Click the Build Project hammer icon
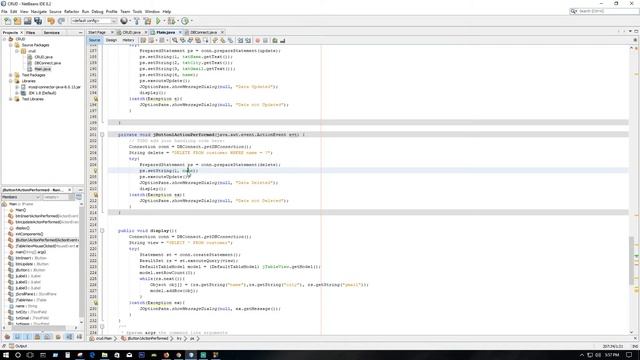The width and height of the screenshot is (640, 360). pos(137,21)
